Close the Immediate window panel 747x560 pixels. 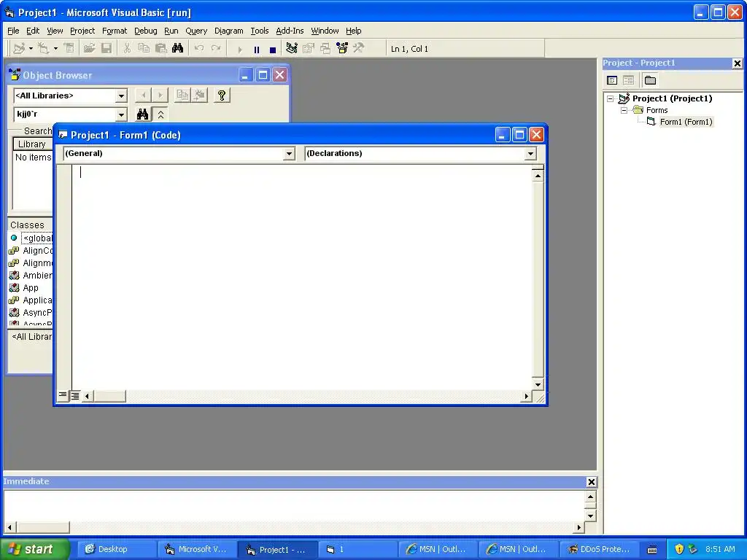pos(591,482)
